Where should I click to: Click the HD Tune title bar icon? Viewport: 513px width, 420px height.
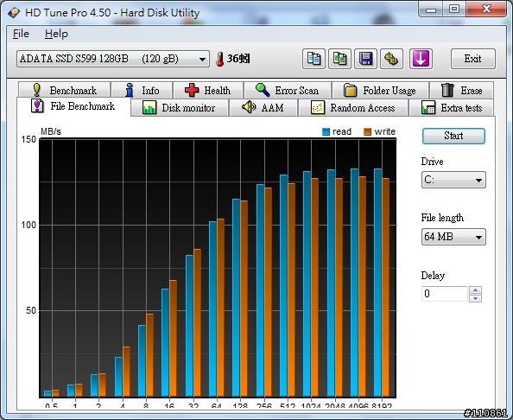pyautogui.click(x=14, y=13)
